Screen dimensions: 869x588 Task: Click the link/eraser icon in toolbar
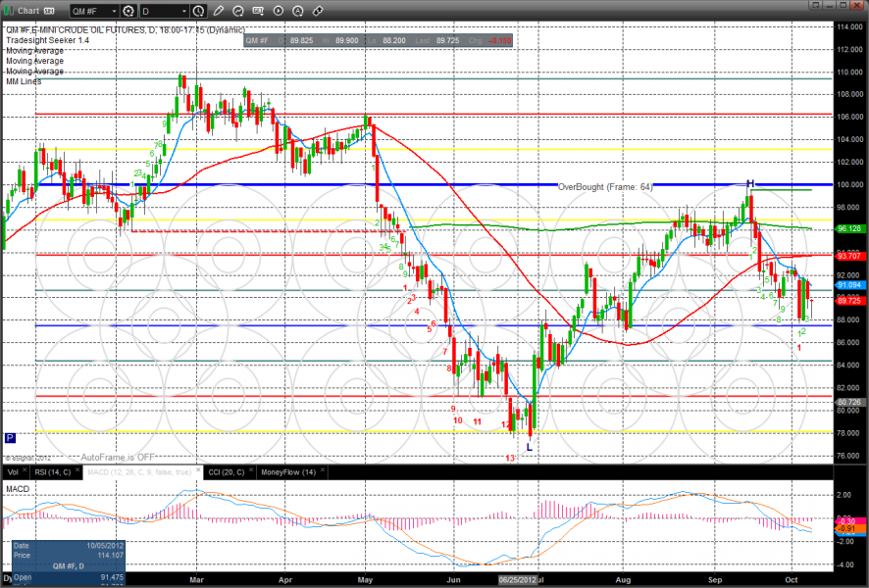pos(318,11)
